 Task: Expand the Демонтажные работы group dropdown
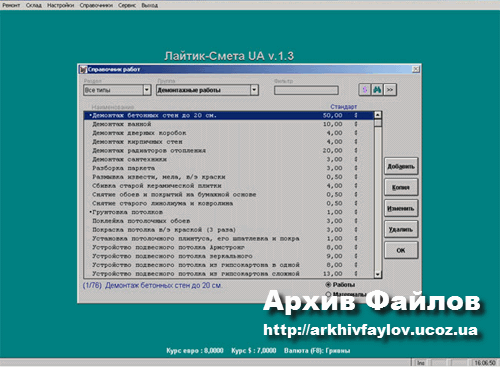coord(254,90)
